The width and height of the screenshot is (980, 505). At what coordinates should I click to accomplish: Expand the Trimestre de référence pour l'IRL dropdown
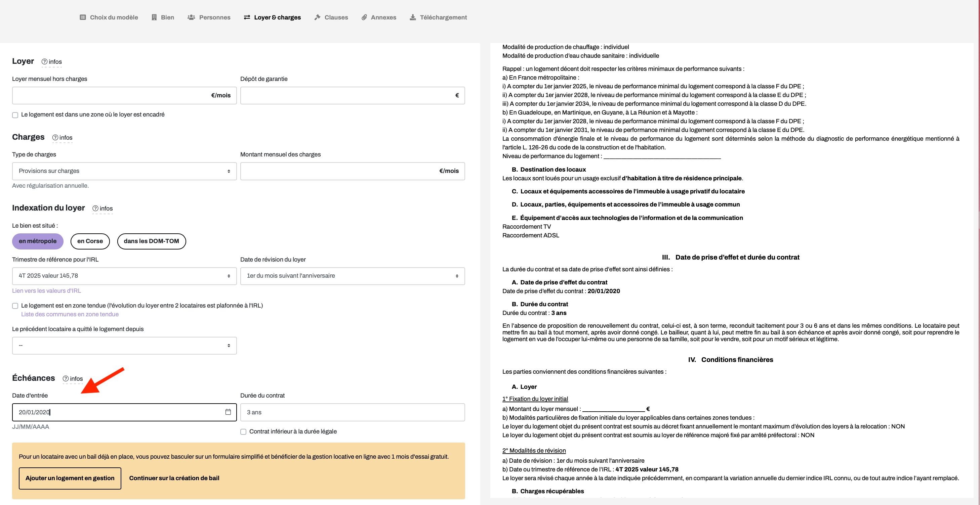(124, 276)
